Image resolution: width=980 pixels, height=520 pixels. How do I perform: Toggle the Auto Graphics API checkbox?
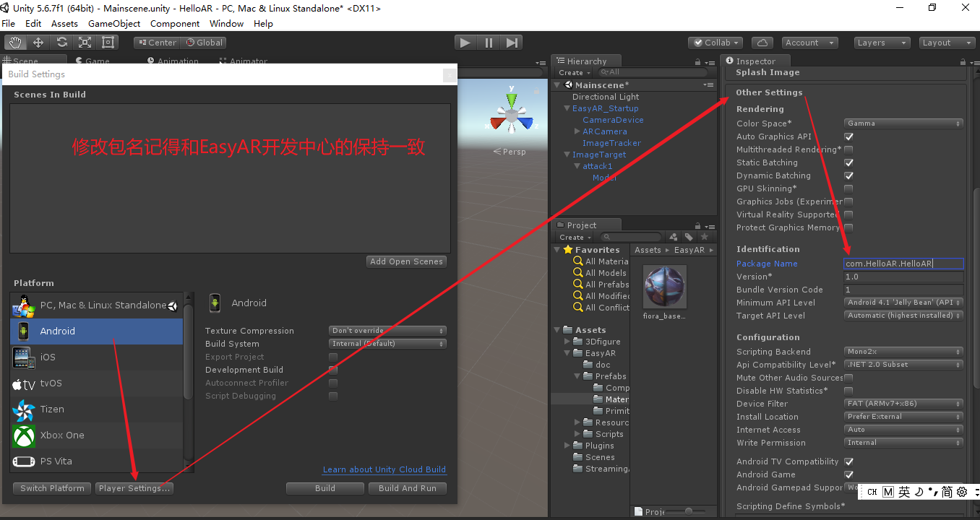849,136
